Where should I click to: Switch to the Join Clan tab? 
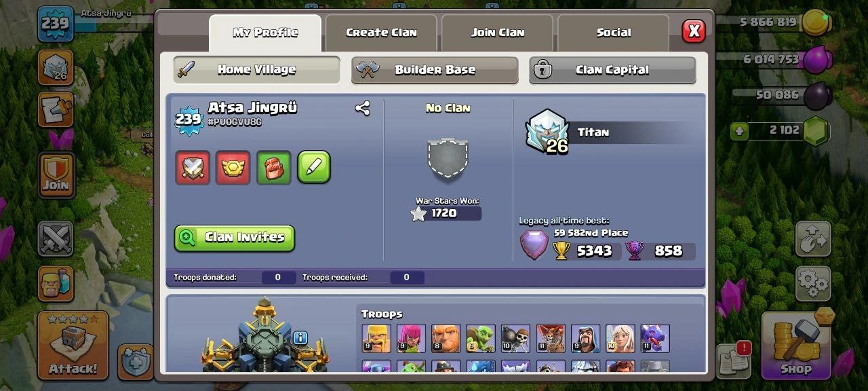point(498,33)
